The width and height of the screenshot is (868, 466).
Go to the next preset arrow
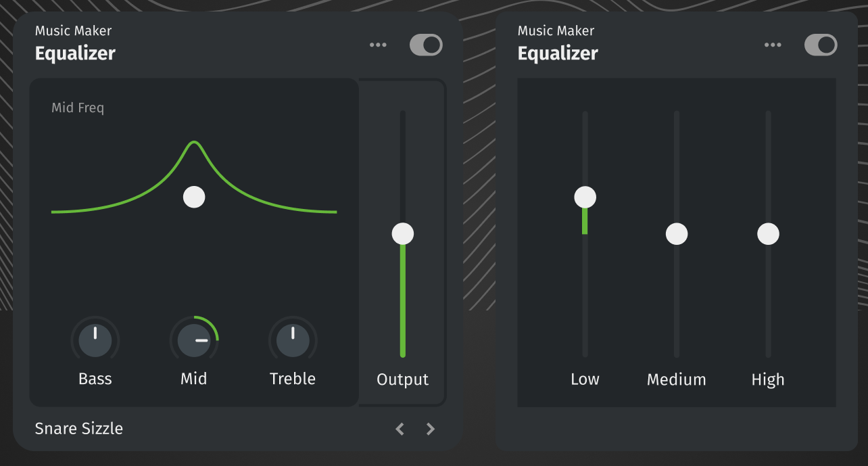pos(431,429)
